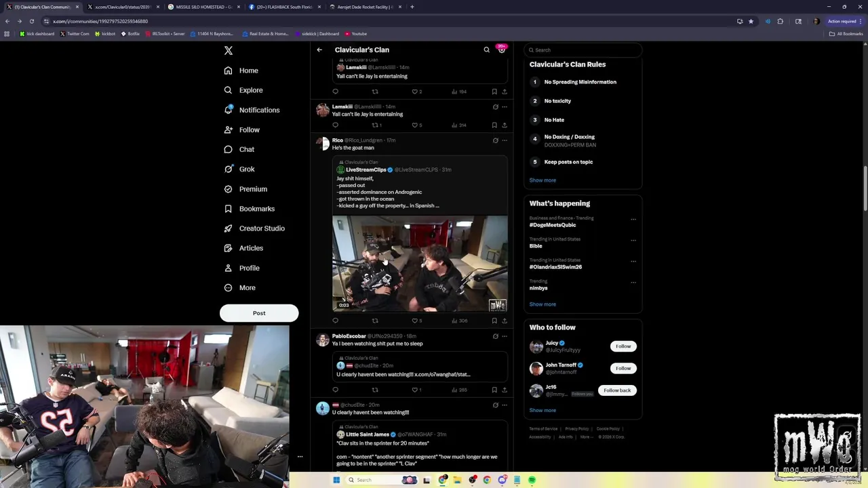Open Chrome from the taskbar
This screenshot has height=488, width=868.
tap(487, 480)
